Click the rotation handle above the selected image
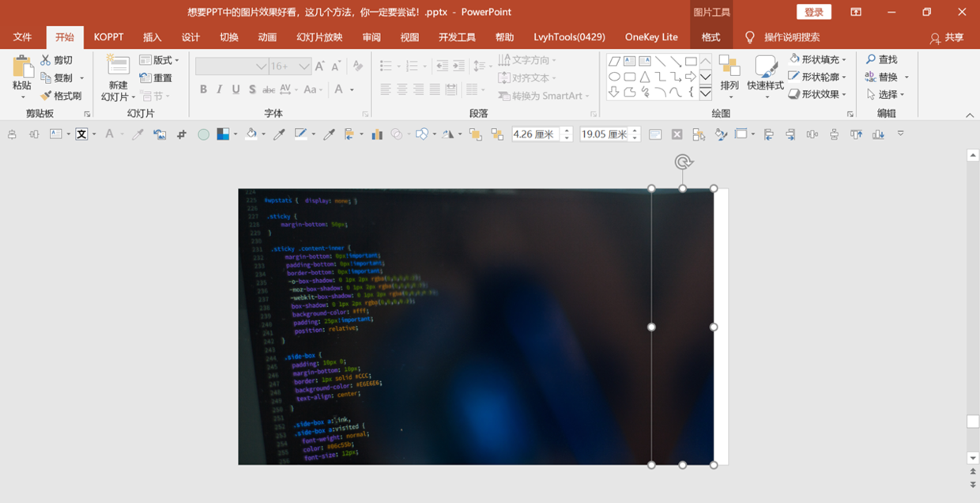 click(684, 162)
